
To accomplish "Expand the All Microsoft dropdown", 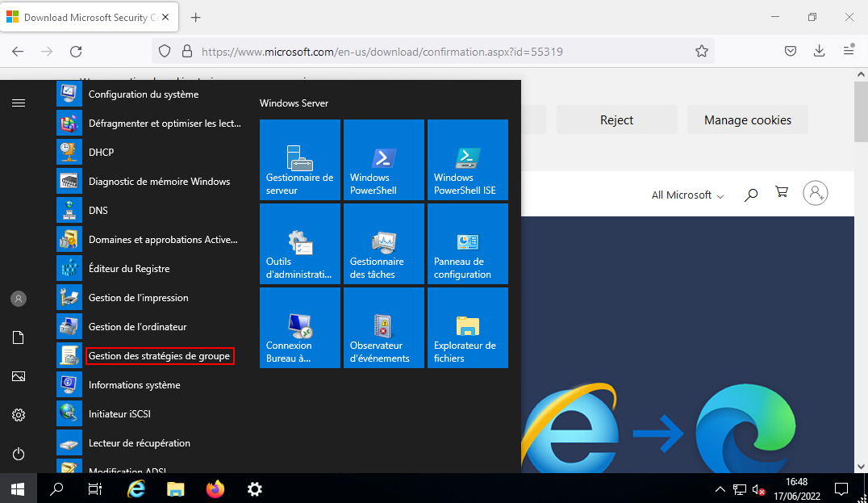I will (x=687, y=195).
